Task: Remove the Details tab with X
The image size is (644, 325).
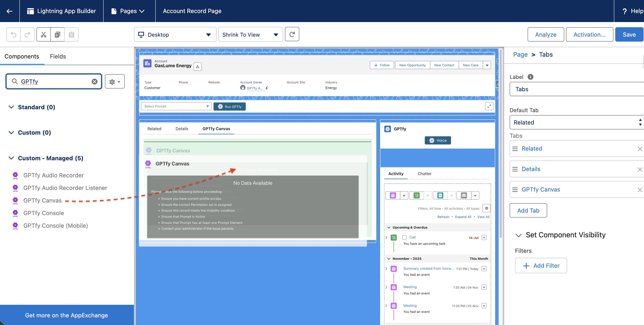Action: click(640, 169)
